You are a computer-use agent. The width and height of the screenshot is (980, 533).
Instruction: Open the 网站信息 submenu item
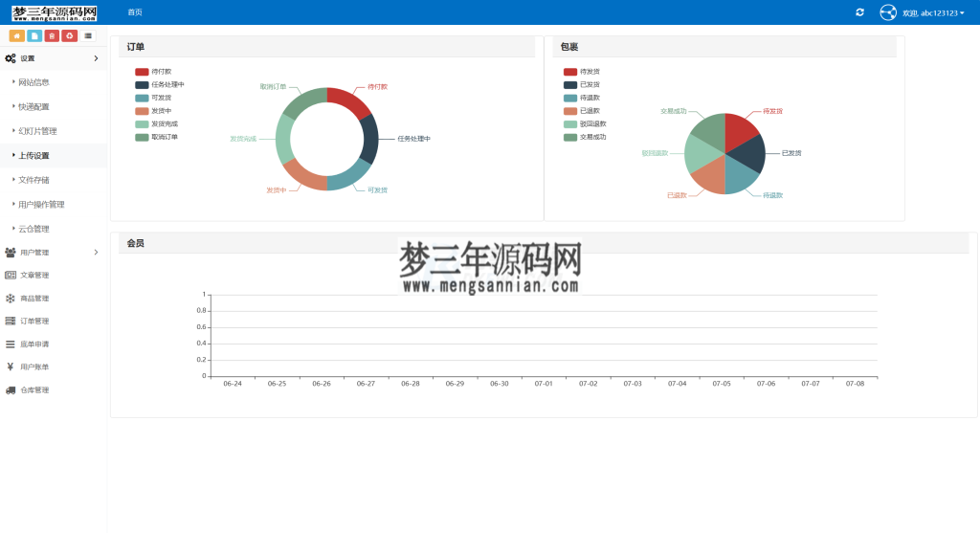tap(33, 82)
